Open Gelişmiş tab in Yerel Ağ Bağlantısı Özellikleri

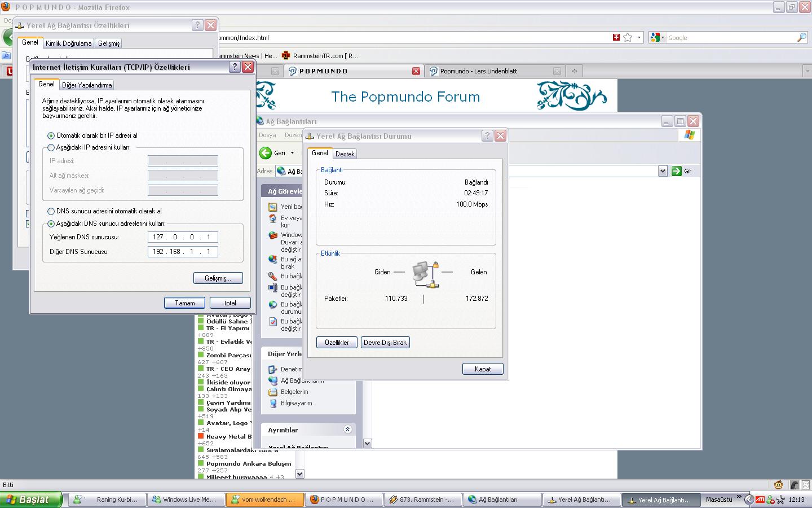point(109,43)
